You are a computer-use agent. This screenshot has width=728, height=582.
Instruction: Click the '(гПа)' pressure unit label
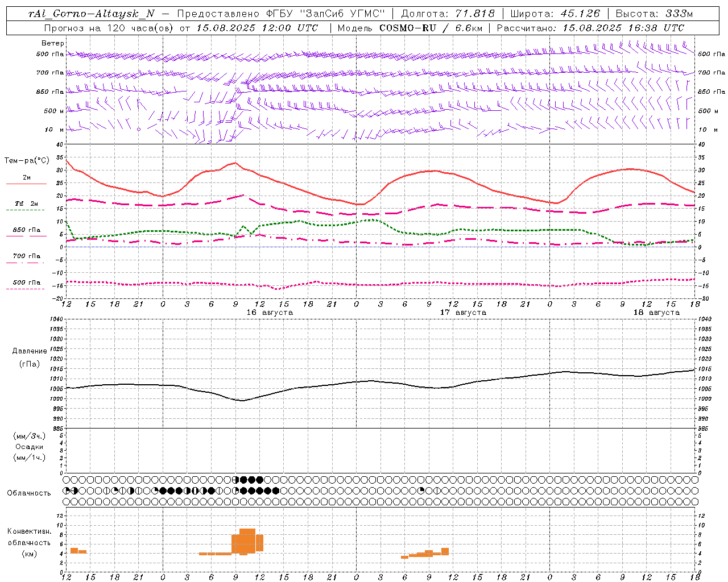(30, 364)
